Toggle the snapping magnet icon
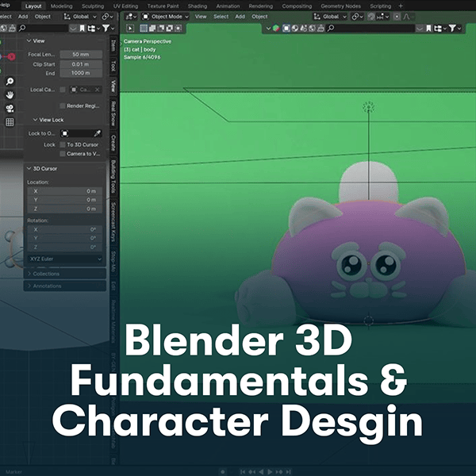Screen dimensions: 476x476 pyautogui.click(x=371, y=17)
